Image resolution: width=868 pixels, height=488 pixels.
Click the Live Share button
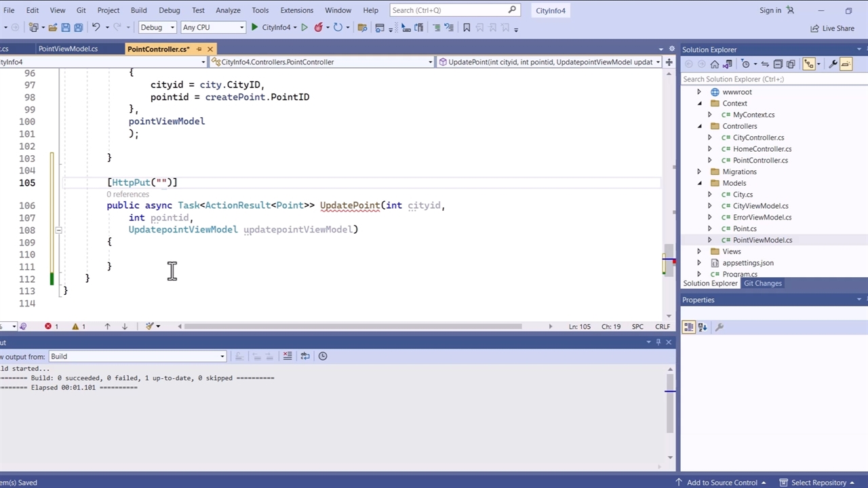pyautogui.click(x=832, y=28)
